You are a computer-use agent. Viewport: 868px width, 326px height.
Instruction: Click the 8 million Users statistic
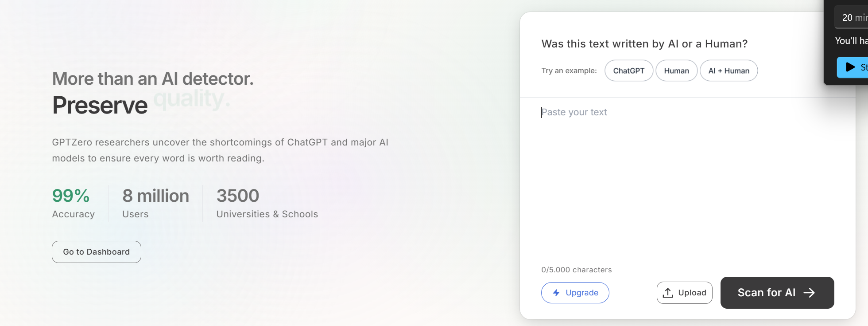coord(155,203)
